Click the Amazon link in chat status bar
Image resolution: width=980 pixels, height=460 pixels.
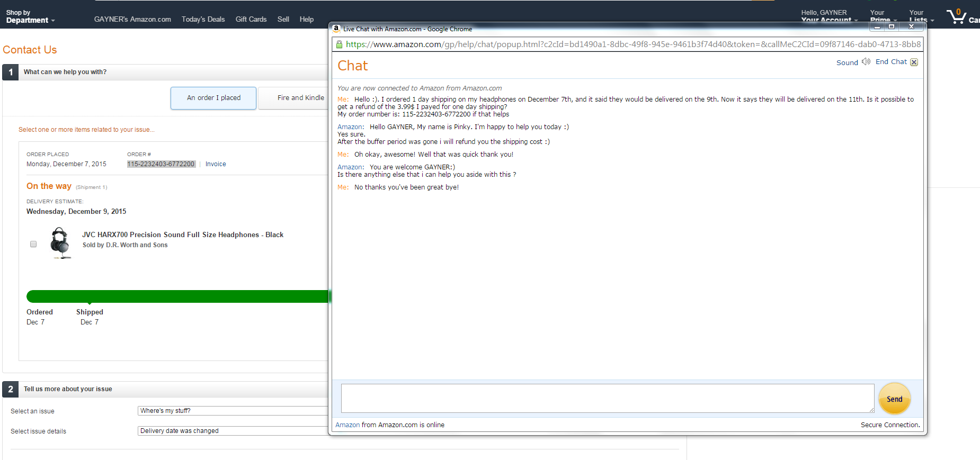[348, 425]
